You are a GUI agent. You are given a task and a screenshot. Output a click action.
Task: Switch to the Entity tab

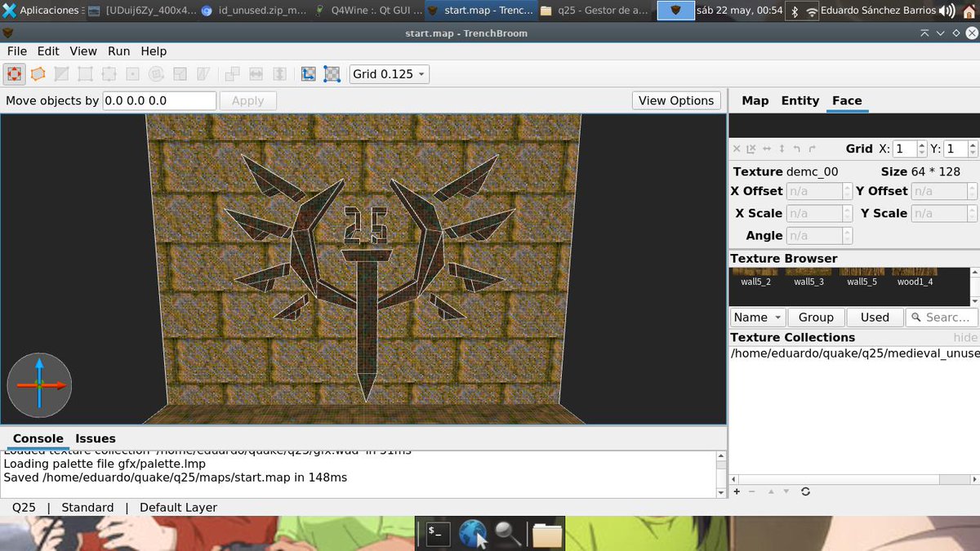pyautogui.click(x=800, y=100)
